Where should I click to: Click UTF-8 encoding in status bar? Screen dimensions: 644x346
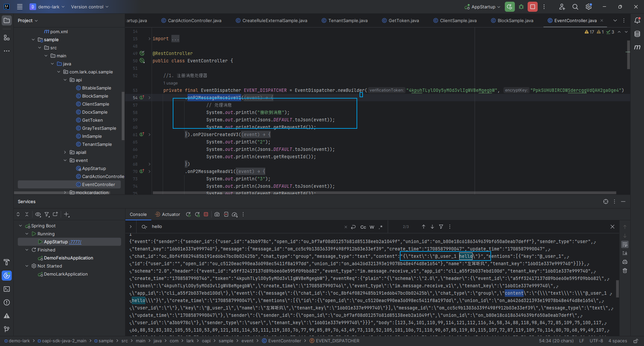tap(596, 341)
